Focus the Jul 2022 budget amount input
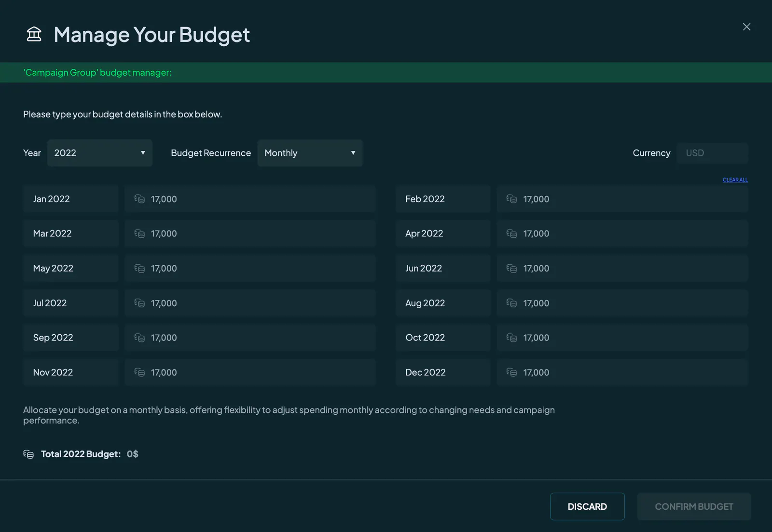772x532 pixels. tap(250, 303)
